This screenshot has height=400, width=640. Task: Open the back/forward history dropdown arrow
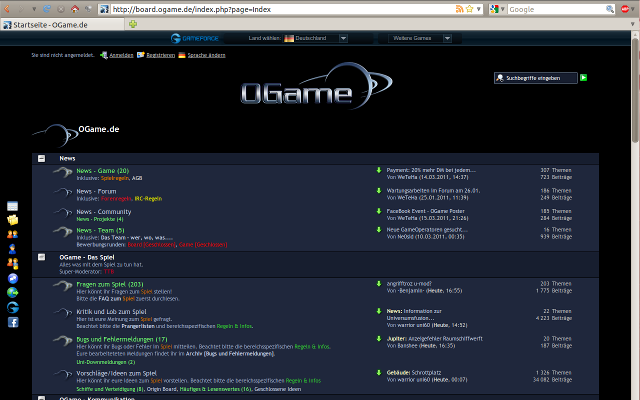point(34,9)
